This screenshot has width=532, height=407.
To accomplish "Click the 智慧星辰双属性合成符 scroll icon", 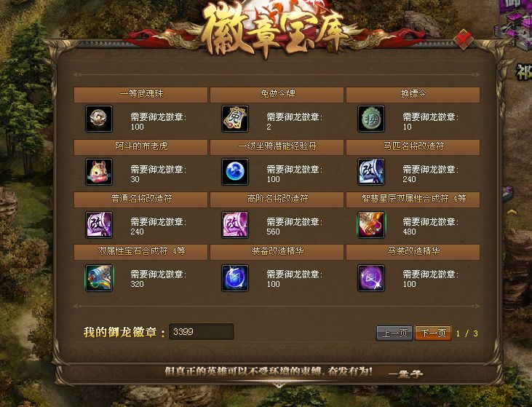I will point(371,225).
